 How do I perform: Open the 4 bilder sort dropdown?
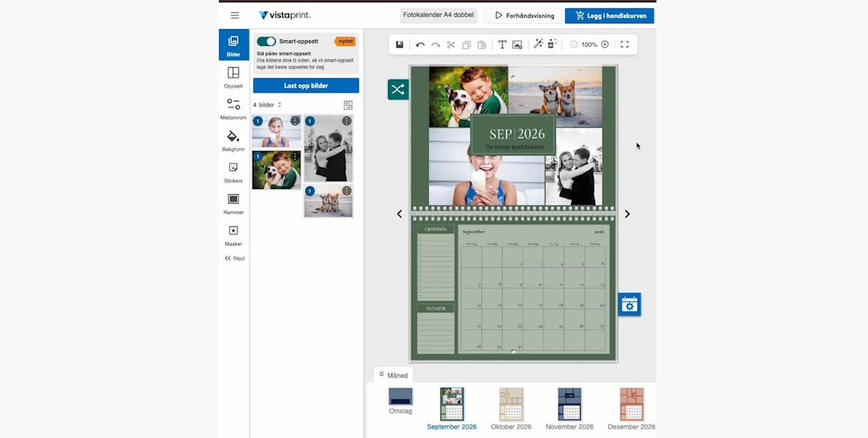[267, 105]
